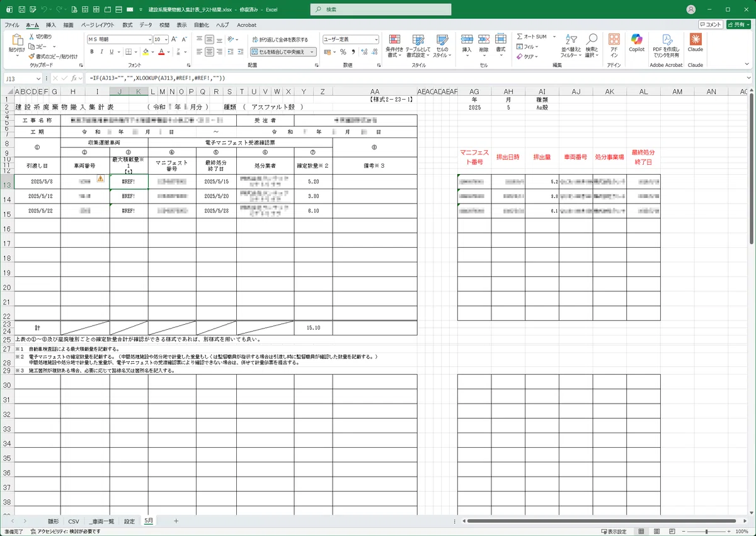Viewport: 756px width, 536px height.
Task: Save the workbook with the floppy disk icon
Action: [x=22, y=10]
